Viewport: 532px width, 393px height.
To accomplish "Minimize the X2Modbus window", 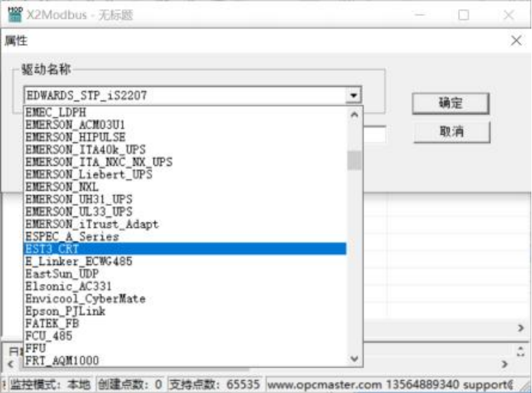I will (x=420, y=14).
